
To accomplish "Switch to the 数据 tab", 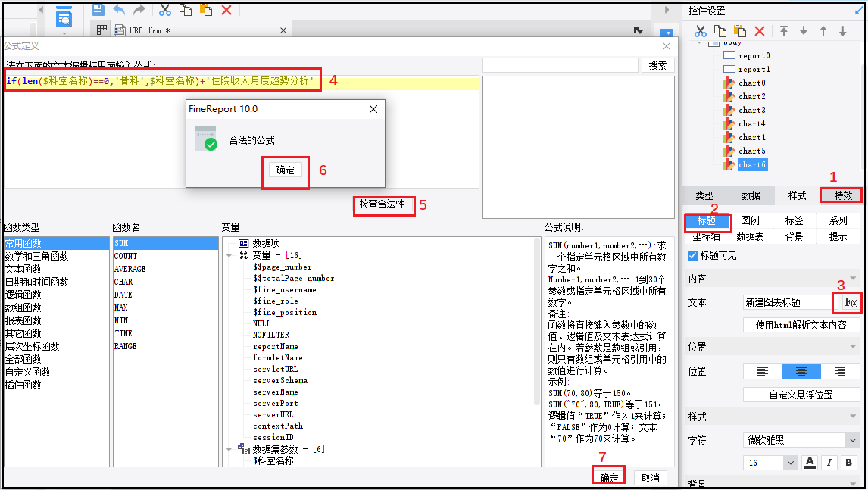I will coord(751,195).
